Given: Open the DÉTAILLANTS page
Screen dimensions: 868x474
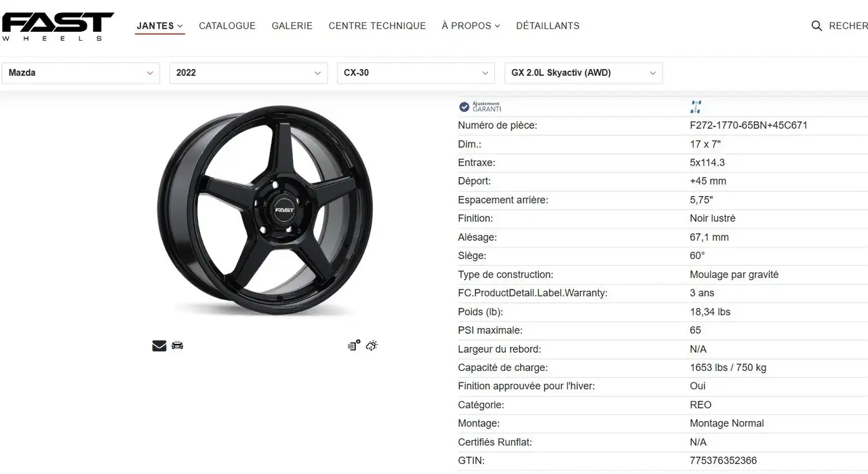Looking at the screenshot, I should [x=548, y=26].
